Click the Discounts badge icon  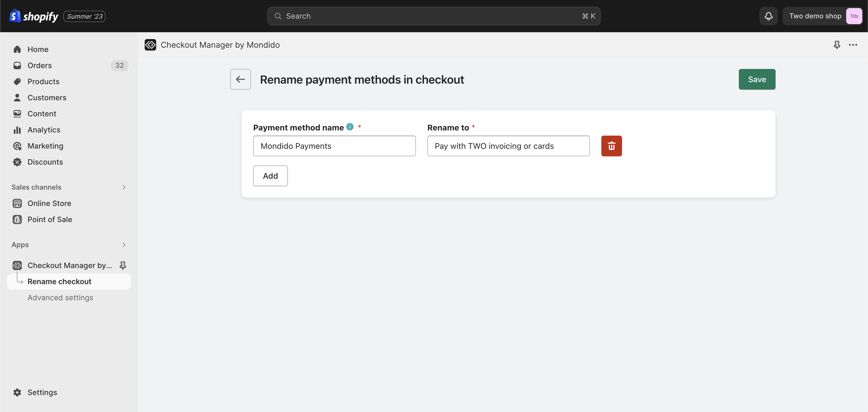(17, 162)
